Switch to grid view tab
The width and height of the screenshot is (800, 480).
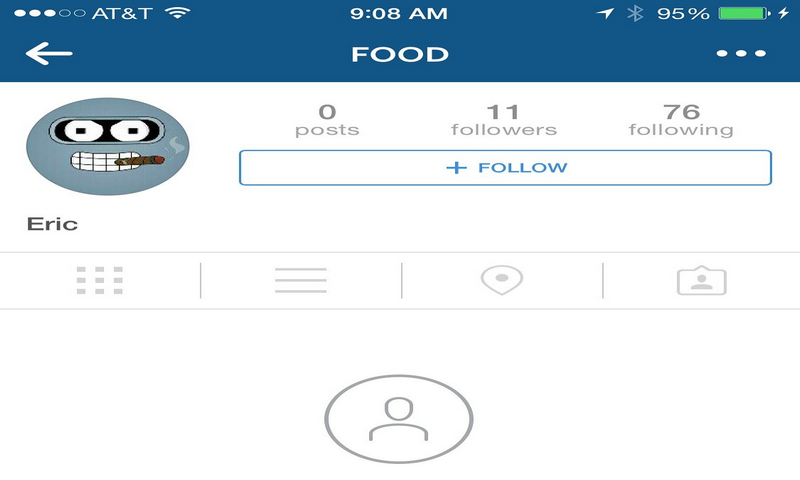(x=99, y=280)
